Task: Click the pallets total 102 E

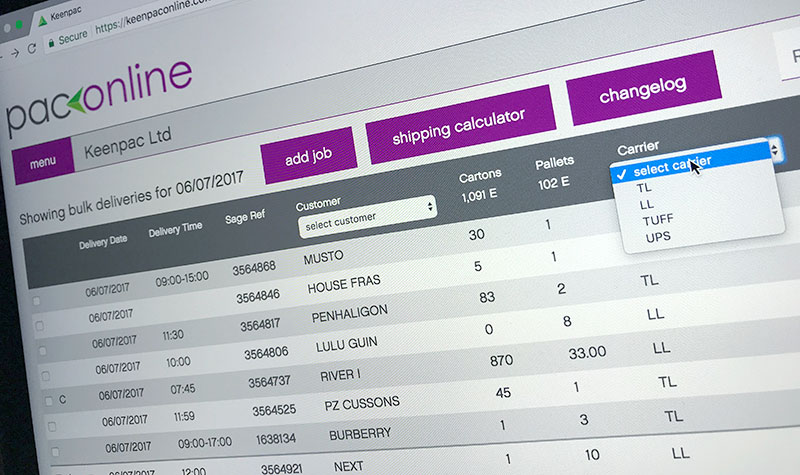Action: point(554,183)
